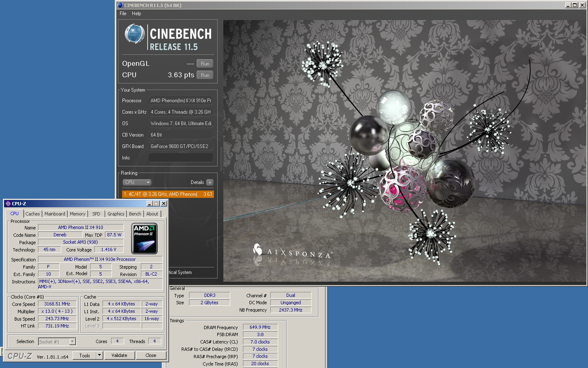The height and width of the screenshot is (368, 588).
Task: Click the DRAM Frequency value 649.9 MHz
Action: [260, 327]
